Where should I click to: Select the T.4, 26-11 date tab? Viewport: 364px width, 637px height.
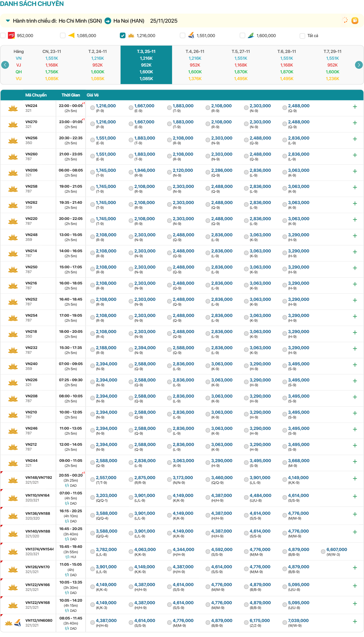point(195,65)
